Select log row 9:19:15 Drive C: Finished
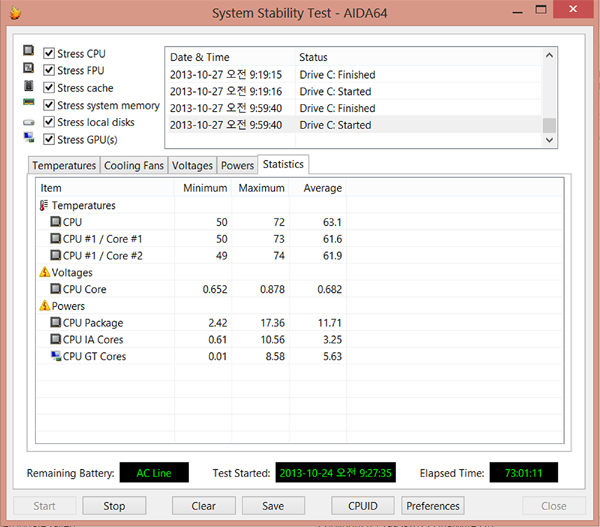600x527 pixels. point(354,75)
